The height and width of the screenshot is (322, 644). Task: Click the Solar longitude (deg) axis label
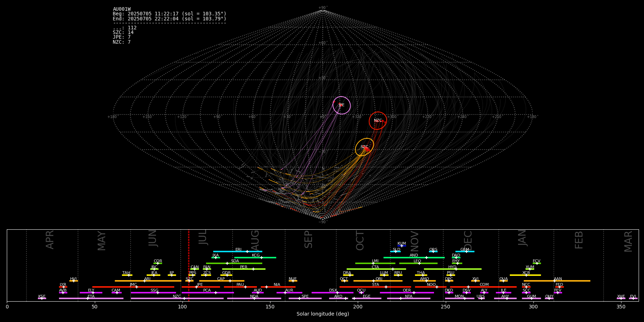(x=323, y=314)
